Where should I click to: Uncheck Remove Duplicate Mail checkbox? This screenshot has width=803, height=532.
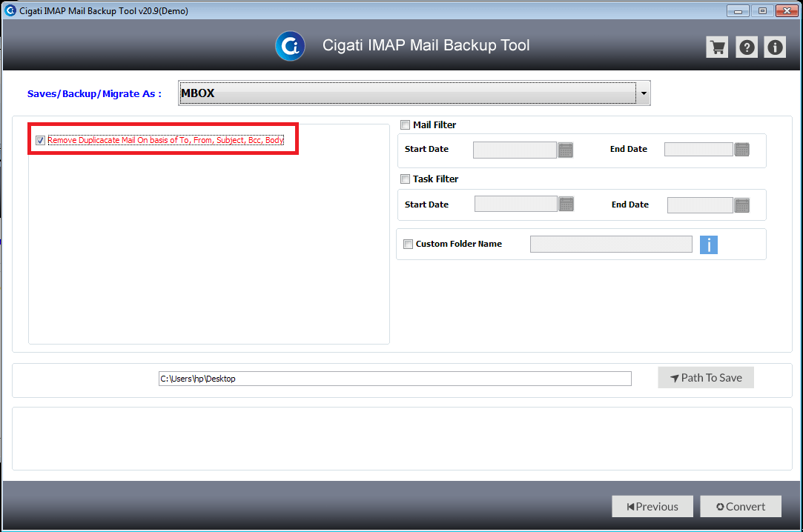40,140
